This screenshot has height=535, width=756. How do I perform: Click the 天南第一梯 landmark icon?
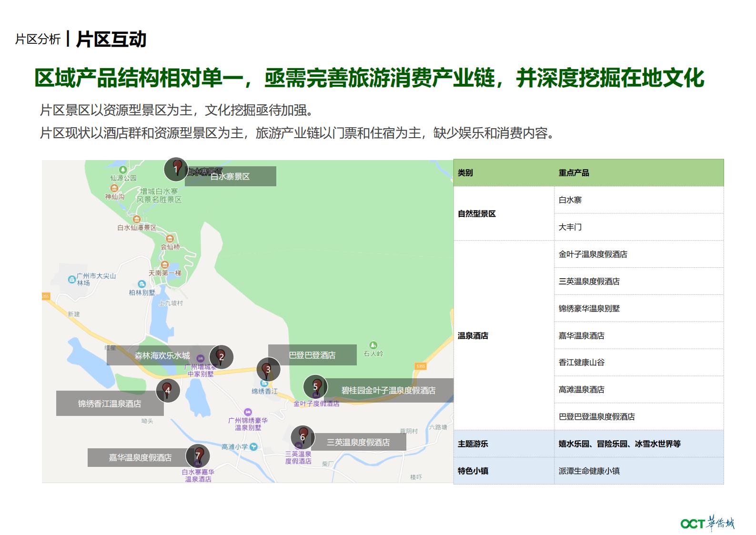pos(165,264)
